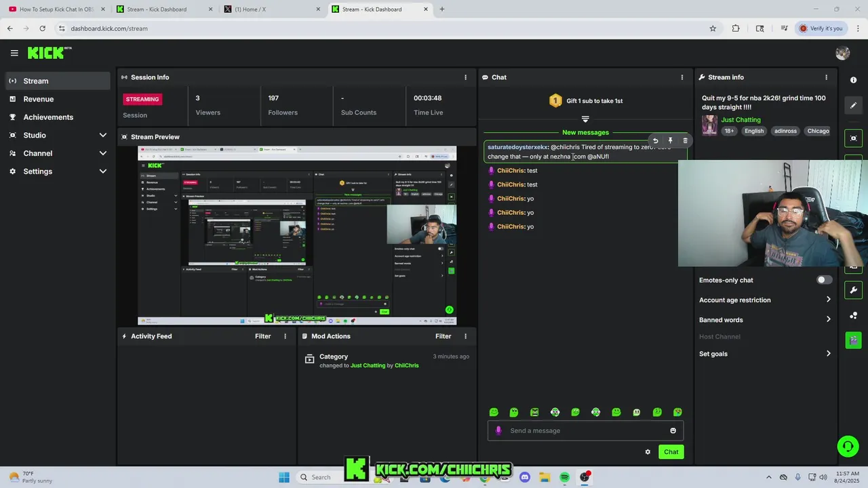This screenshot has width=868, height=488.
Task: Click the Gift 1 sub to take 1st banner
Action: pos(586,101)
